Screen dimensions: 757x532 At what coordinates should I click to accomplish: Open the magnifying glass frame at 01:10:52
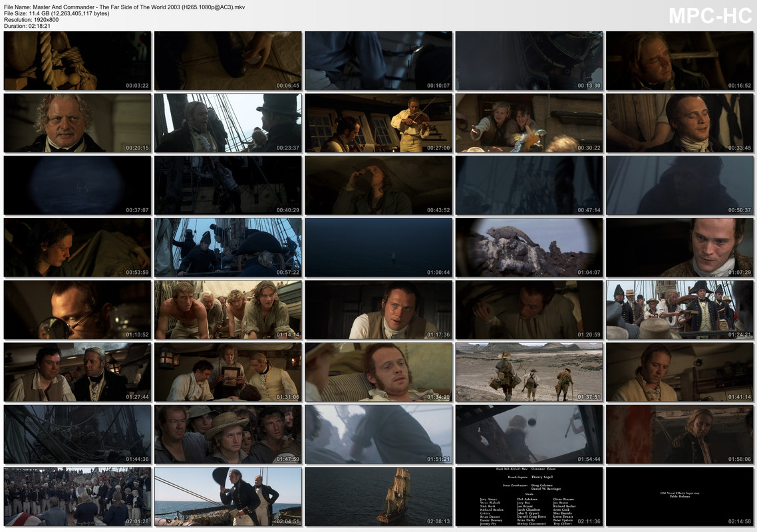pos(77,310)
